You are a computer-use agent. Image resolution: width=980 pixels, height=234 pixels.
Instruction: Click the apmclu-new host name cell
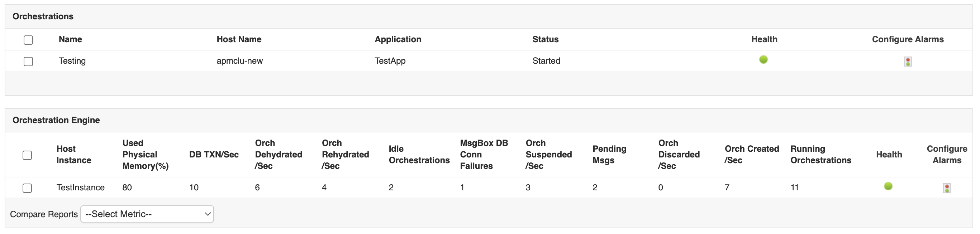click(239, 61)
